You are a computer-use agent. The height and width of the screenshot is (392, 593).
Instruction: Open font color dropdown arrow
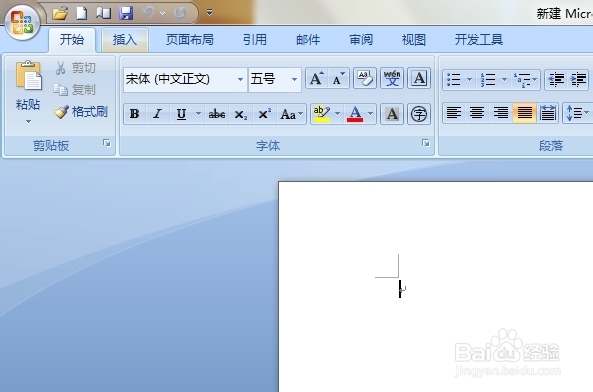point(371,113)
